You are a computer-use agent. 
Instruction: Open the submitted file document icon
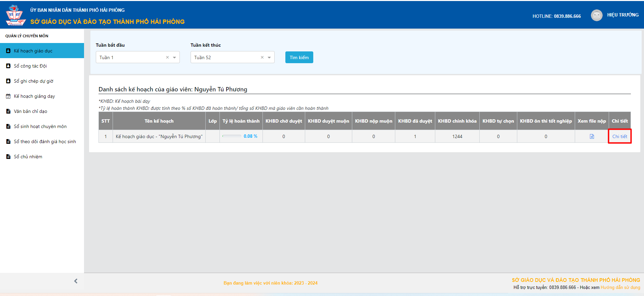[592, 136]
